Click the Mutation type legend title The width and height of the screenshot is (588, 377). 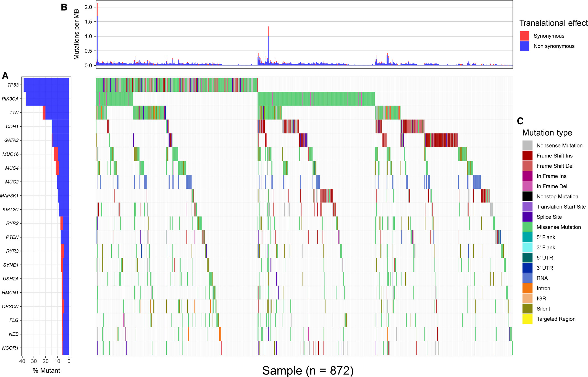(547, 133)
